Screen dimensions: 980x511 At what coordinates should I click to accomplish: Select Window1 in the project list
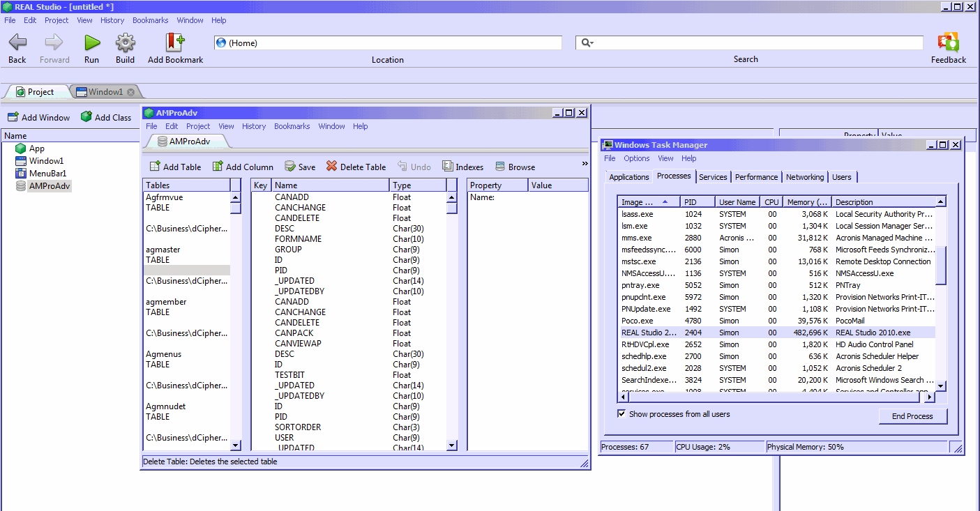pyautogui.click(x=46, y=161)
